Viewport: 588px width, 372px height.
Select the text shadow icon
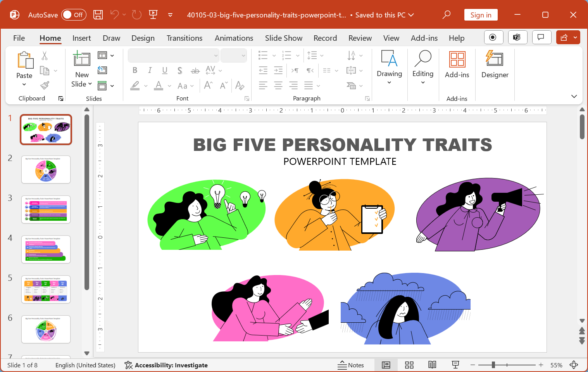pos(179,70)
